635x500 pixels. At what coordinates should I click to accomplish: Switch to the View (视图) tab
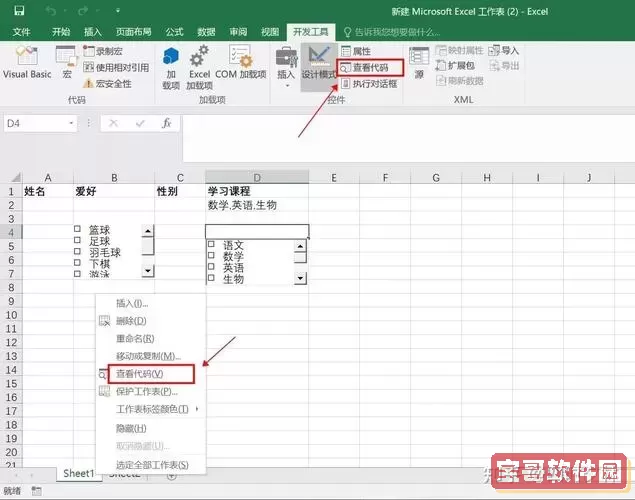(270, 32)
